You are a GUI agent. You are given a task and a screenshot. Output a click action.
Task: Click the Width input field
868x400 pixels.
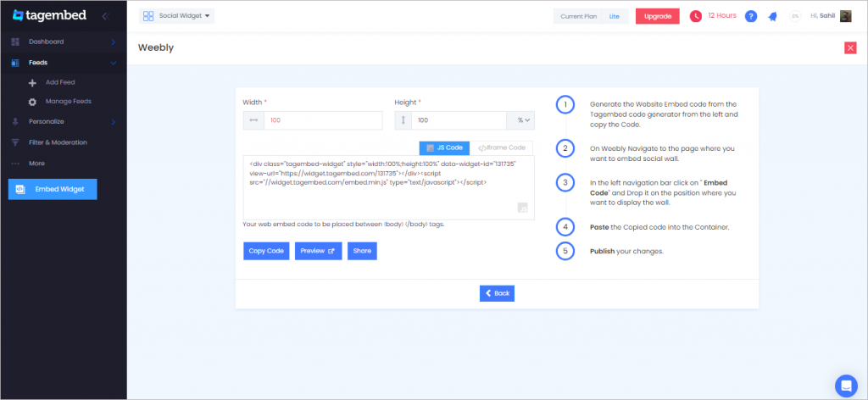tap(323, 120)
